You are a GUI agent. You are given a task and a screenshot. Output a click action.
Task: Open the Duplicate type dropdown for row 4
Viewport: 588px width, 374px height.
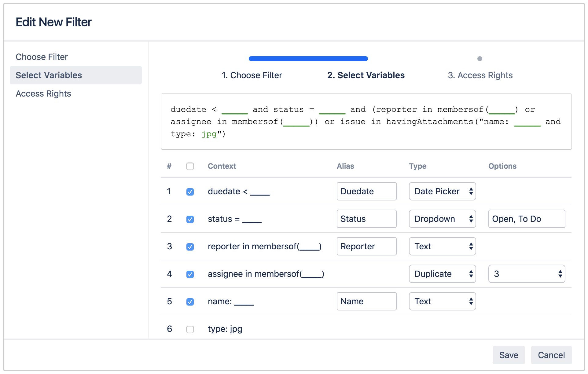442,274
